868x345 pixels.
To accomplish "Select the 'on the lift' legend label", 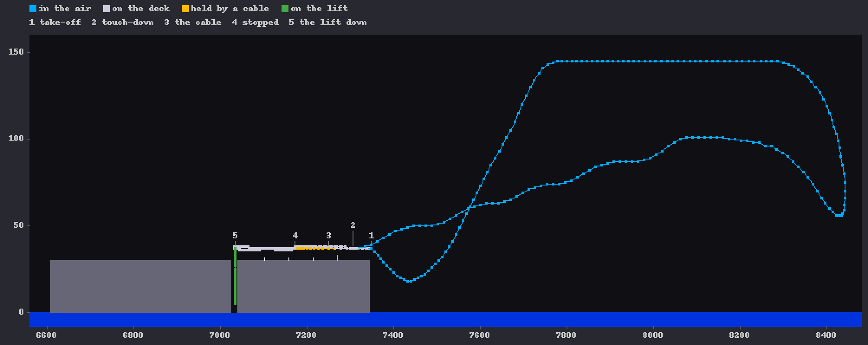I will (x=320, y=9).
